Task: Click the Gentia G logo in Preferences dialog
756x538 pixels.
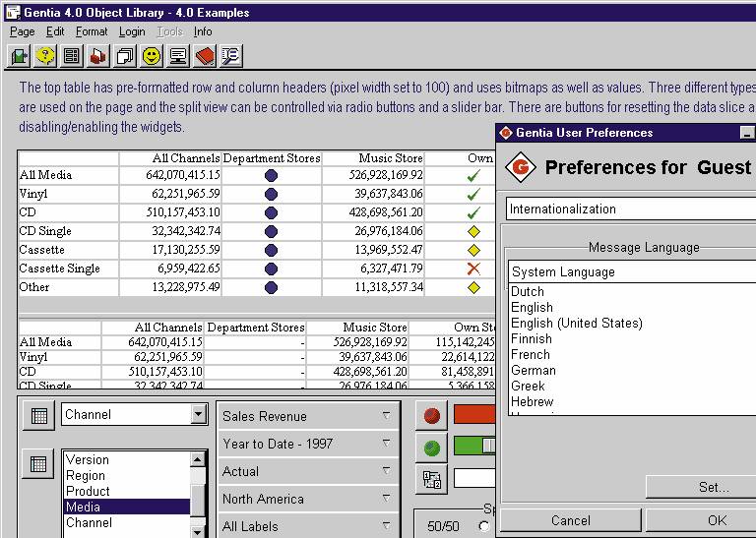Action: coord(521,167)
